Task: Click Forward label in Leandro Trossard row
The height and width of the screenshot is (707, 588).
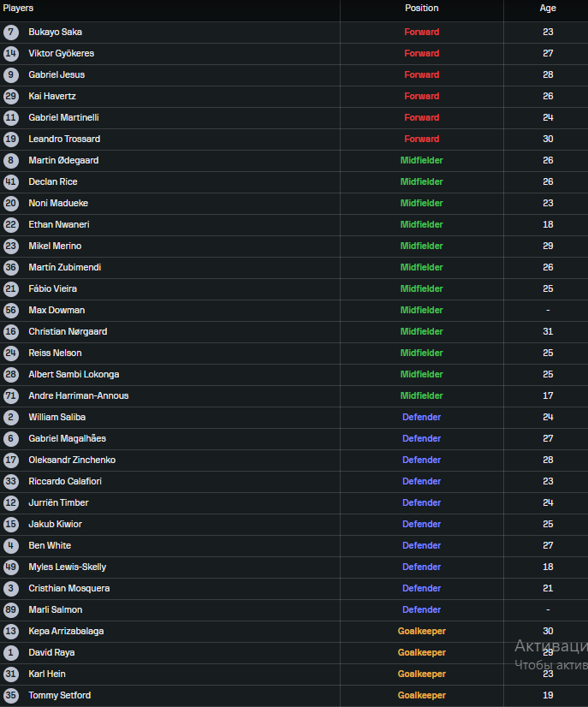Action: click(x=421, y=139)
